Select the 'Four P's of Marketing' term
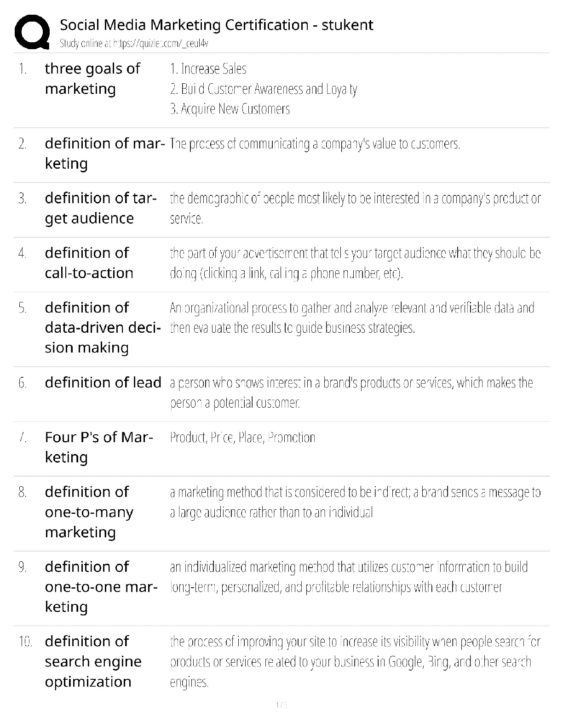This screenshot has height=728, width=563. pos(98,447)
